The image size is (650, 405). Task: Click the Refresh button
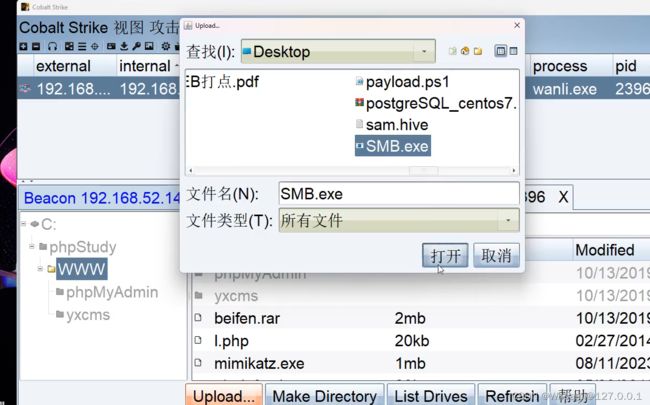pyautogui.click(x=512, y=395)
